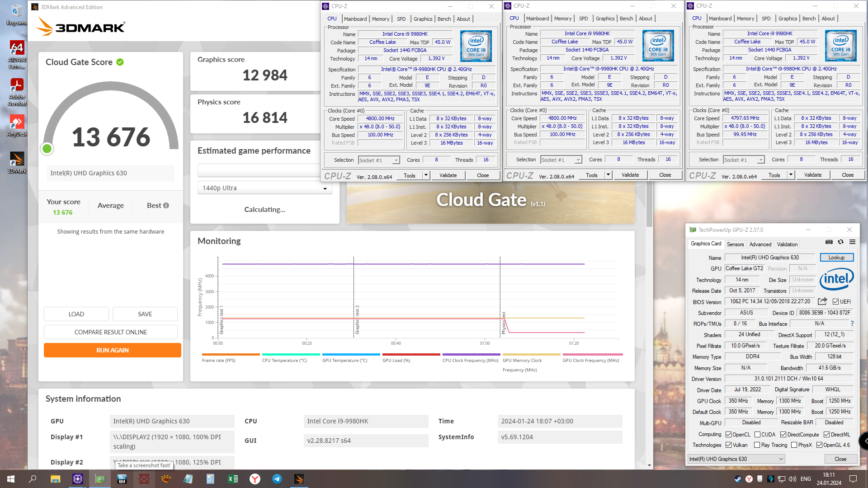Open Excel from the taskbar
Viewport: 868px width, 488px height.
[233, 479]
